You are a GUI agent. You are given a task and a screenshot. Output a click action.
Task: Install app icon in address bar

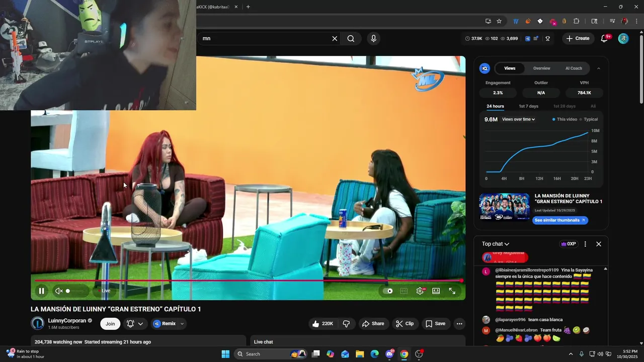pyautogui.click(x=488, y=21)
